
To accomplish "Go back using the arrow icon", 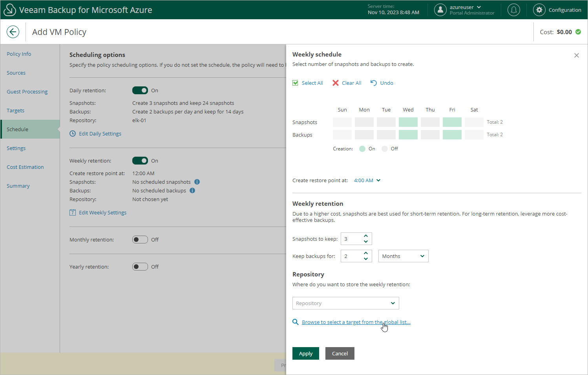I will [13, 32].
